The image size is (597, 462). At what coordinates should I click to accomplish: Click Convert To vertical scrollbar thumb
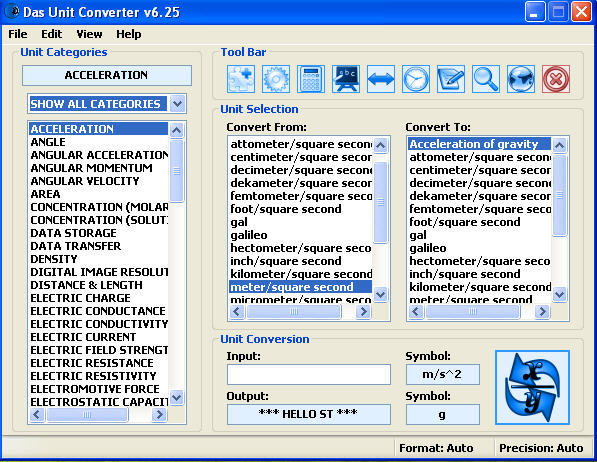pos(559,195)
